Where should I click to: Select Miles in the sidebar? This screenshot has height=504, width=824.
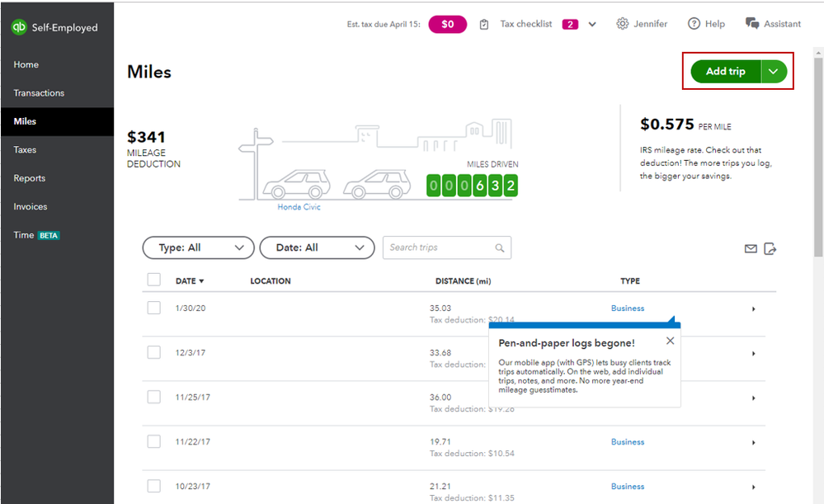click(x=57, y=121)
